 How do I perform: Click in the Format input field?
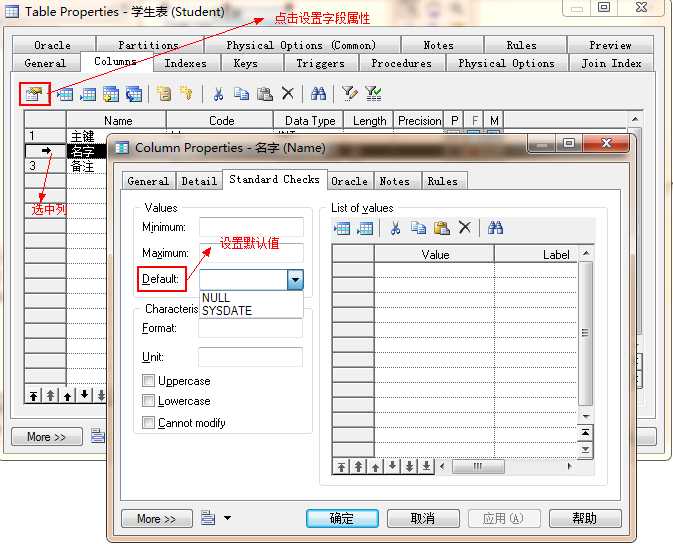click(250, 328)
